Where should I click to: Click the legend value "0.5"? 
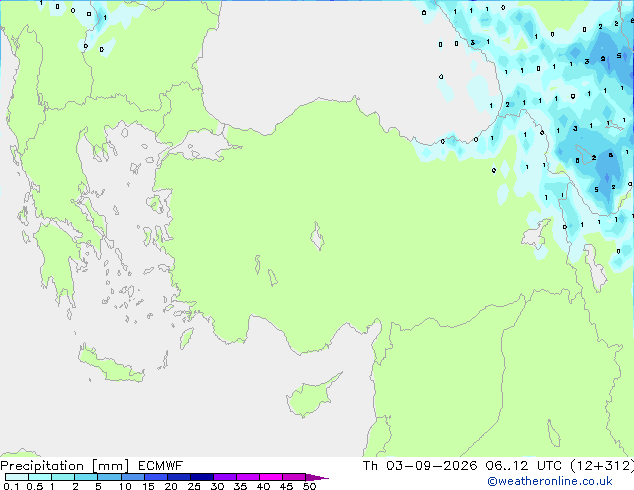pyautogui.click(x=35, y=486)
